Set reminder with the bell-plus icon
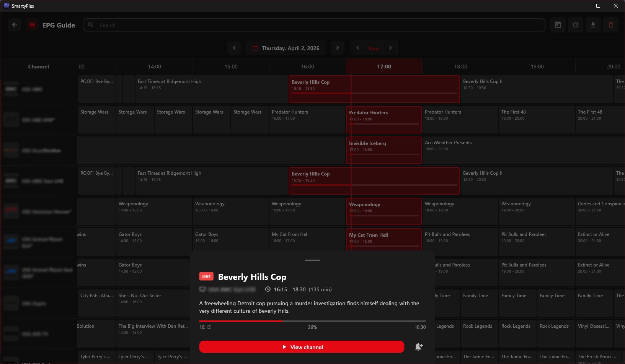 (419, 347)
